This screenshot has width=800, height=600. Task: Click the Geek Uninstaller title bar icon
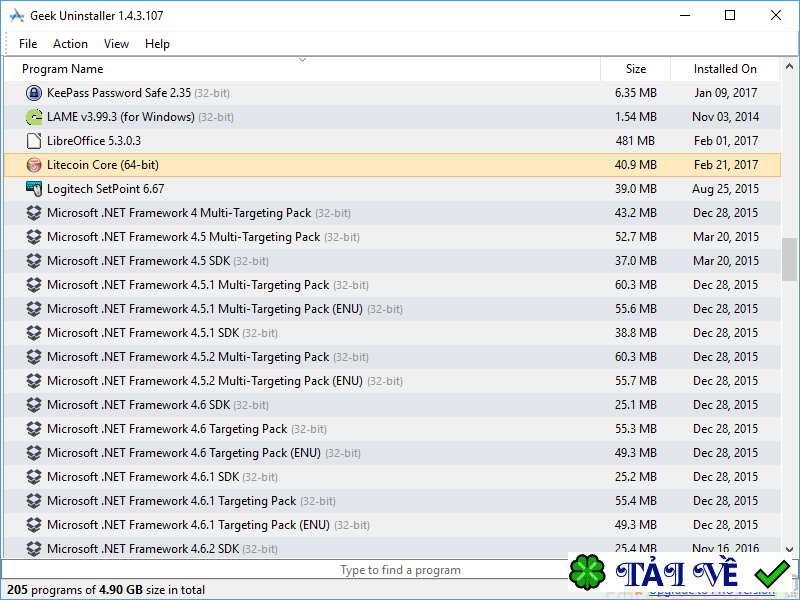point(17,15)
